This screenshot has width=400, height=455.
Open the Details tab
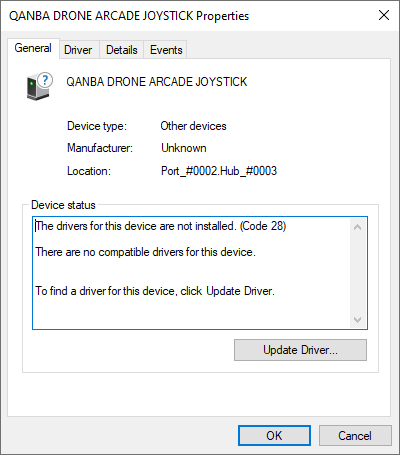[x=122, y=50]
